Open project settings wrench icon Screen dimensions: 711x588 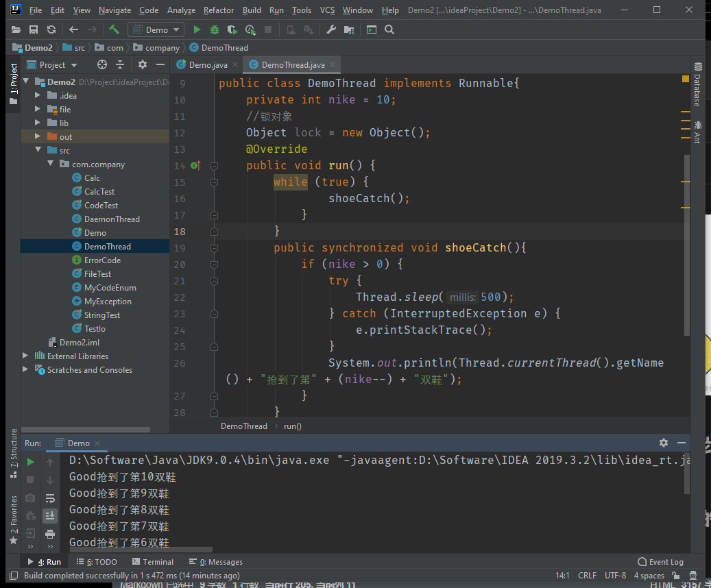point(331,30)
